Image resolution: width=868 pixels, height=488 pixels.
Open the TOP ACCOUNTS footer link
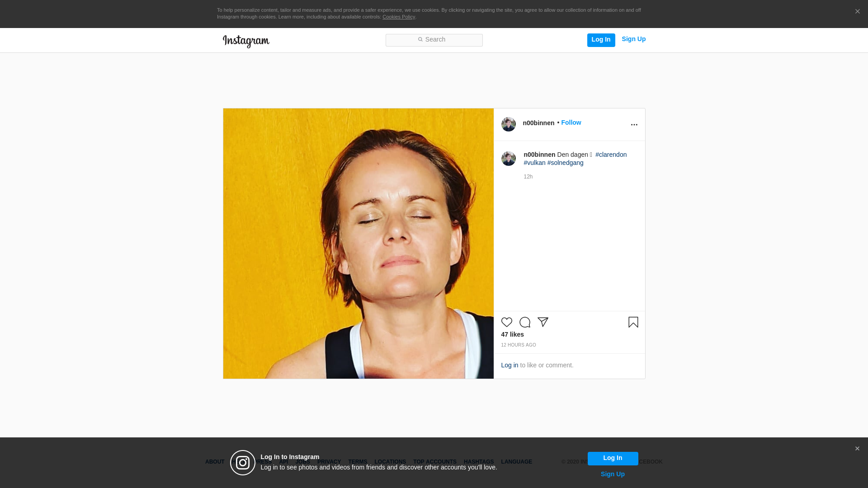click(435, 462)
